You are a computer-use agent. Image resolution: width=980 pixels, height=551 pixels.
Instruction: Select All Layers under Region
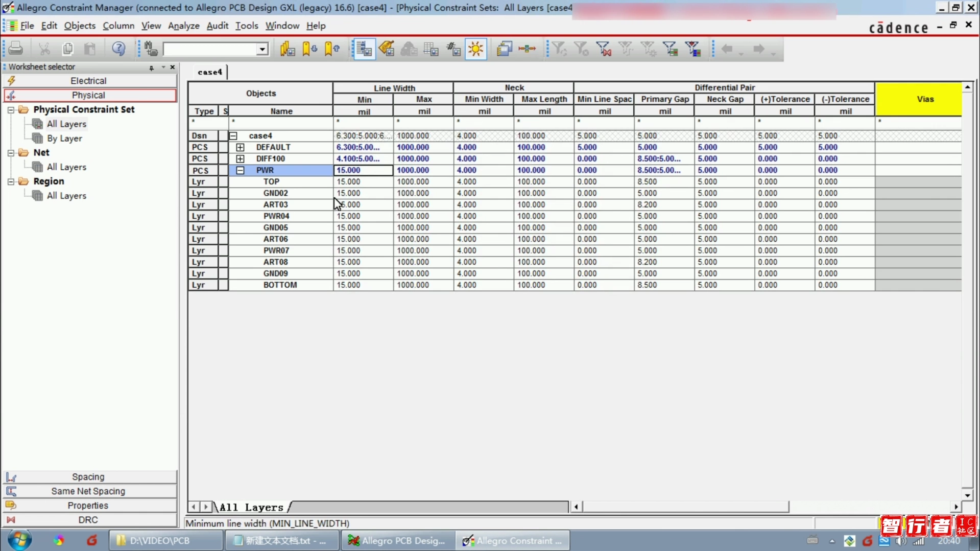point(66,196)
